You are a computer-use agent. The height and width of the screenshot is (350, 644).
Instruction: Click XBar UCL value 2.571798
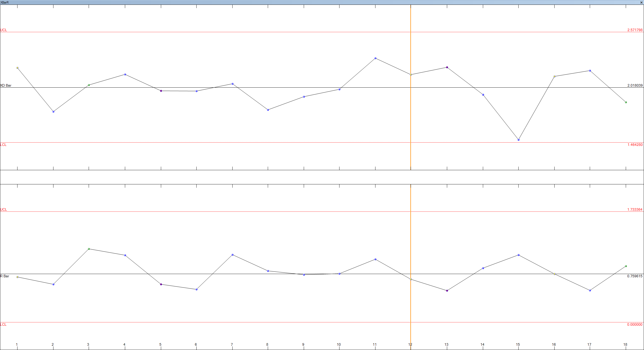pyautogui.click(x=635, y=30)
